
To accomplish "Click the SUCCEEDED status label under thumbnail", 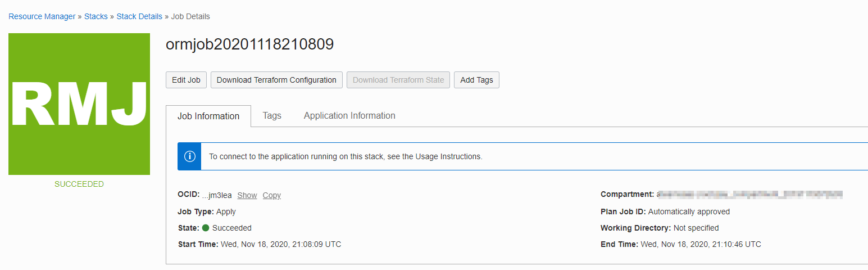I will tap(79, 184).
